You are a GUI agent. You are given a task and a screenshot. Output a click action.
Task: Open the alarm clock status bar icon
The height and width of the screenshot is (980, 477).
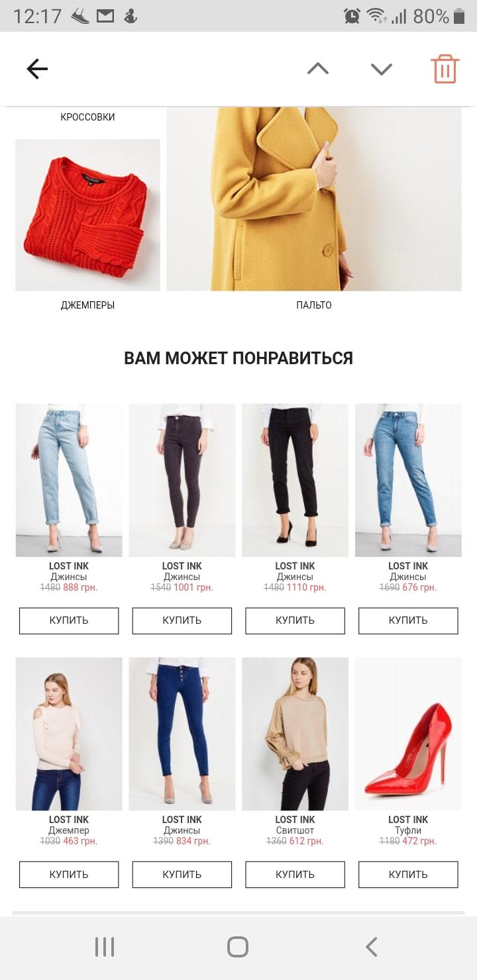click(352, 16)
